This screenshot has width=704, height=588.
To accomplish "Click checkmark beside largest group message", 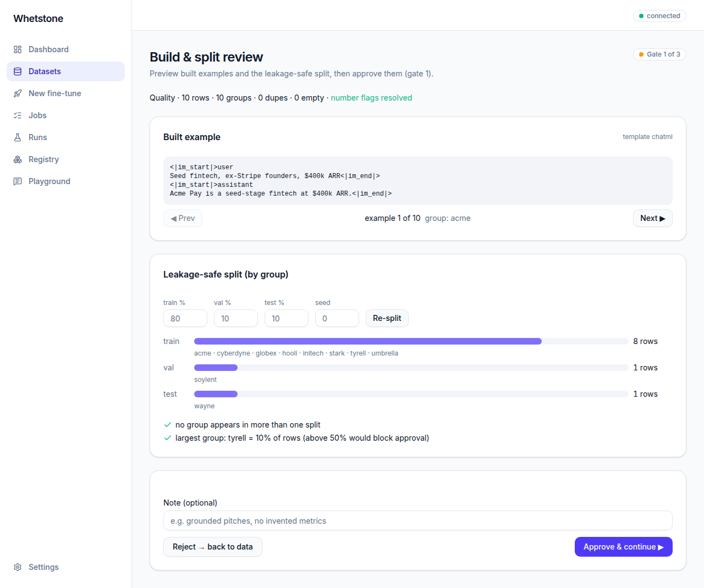I will click(168, 438).
